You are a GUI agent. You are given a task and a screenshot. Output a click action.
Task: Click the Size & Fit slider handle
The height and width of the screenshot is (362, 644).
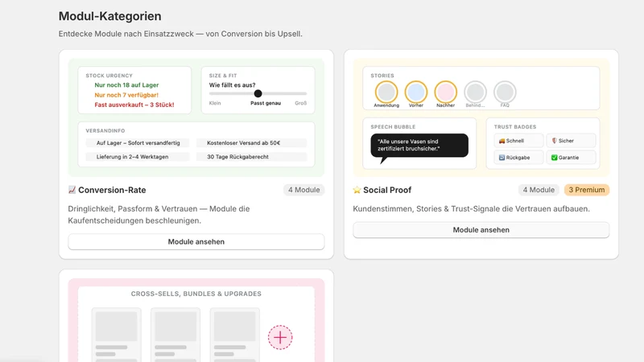click(x=258, y=93)
